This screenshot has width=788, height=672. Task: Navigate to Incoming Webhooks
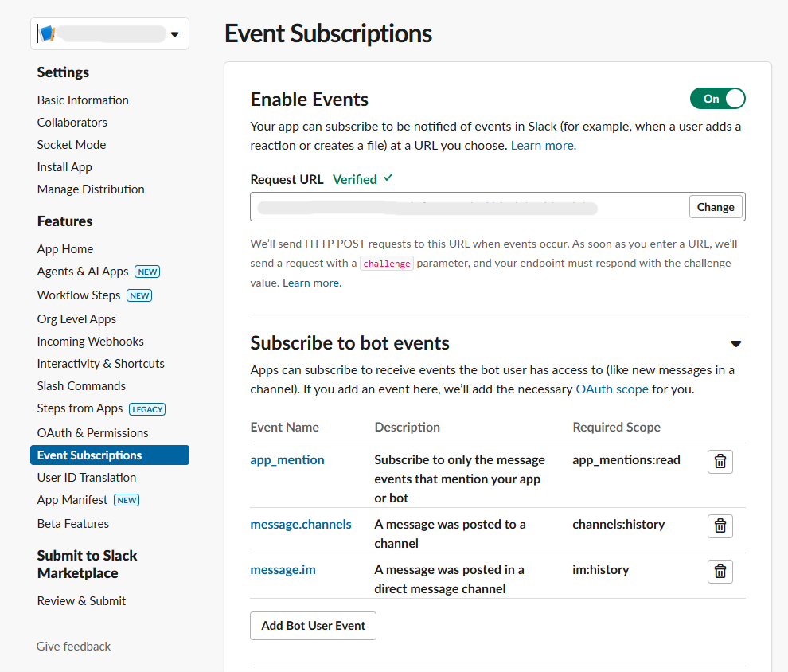90,341
